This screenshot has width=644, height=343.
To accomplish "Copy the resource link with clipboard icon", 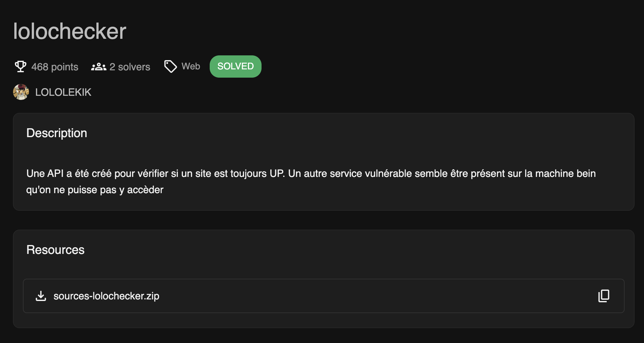I will pyautogui.click(x=604, y=296).
